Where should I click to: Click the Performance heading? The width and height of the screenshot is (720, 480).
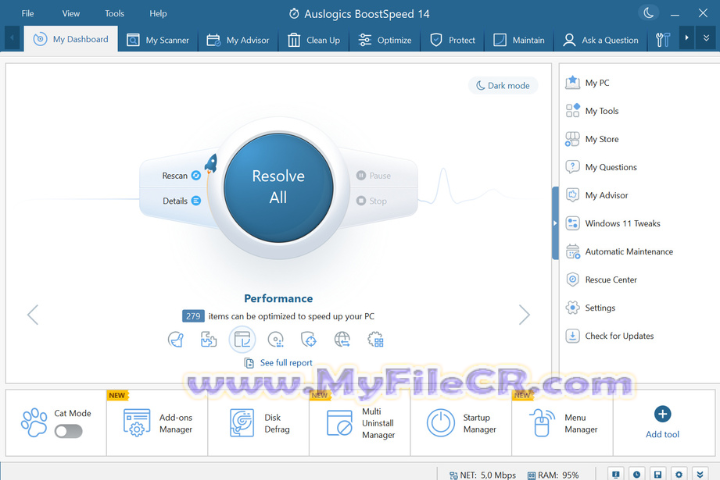click(x=278, y=299)
